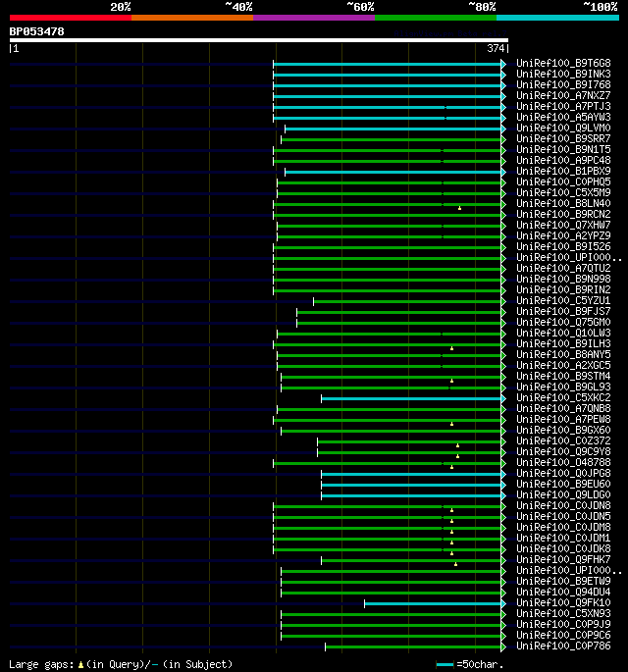Select the UniRef100_B9STM4 label
628x672 pixels.
click(x=563, y=376)
